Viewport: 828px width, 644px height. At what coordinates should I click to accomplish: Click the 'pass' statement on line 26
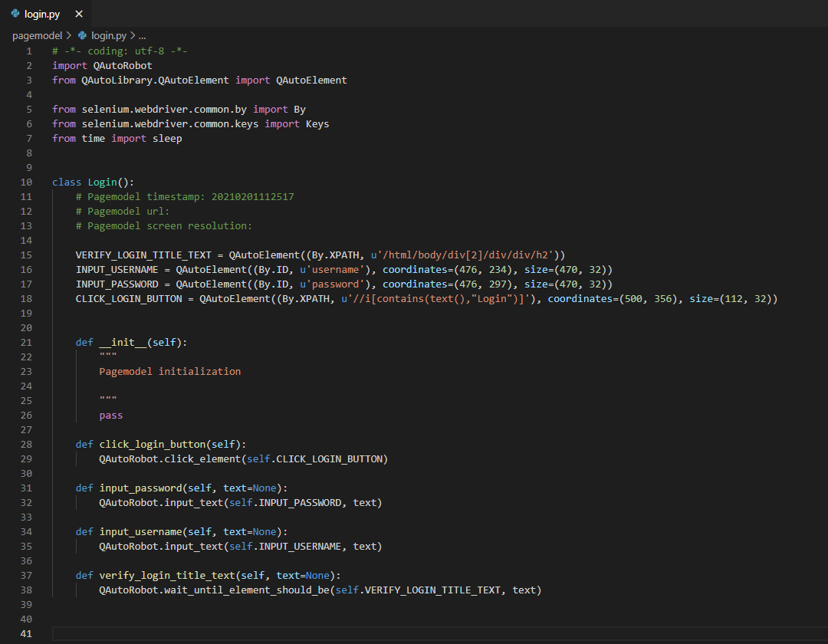point(111,416)
